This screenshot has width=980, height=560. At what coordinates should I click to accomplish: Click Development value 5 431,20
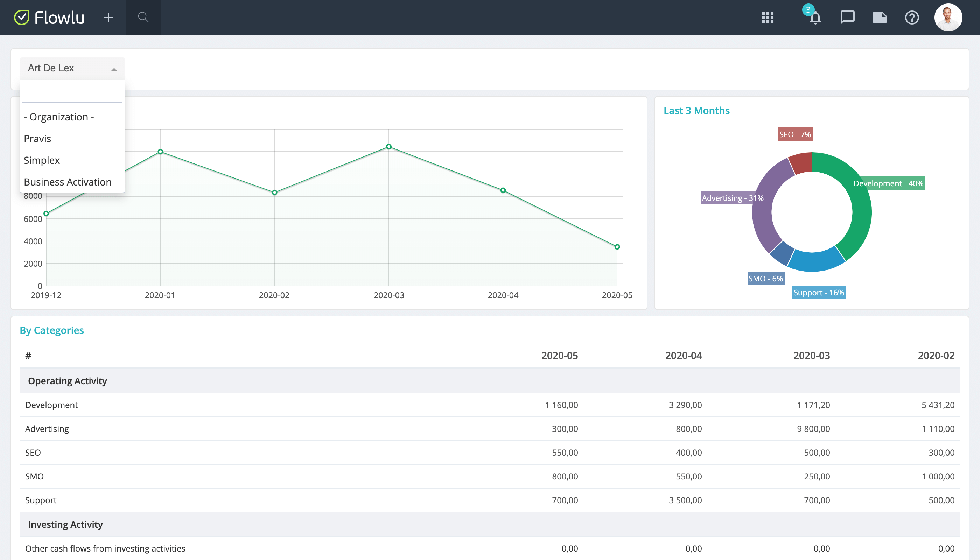coord(938,405)
